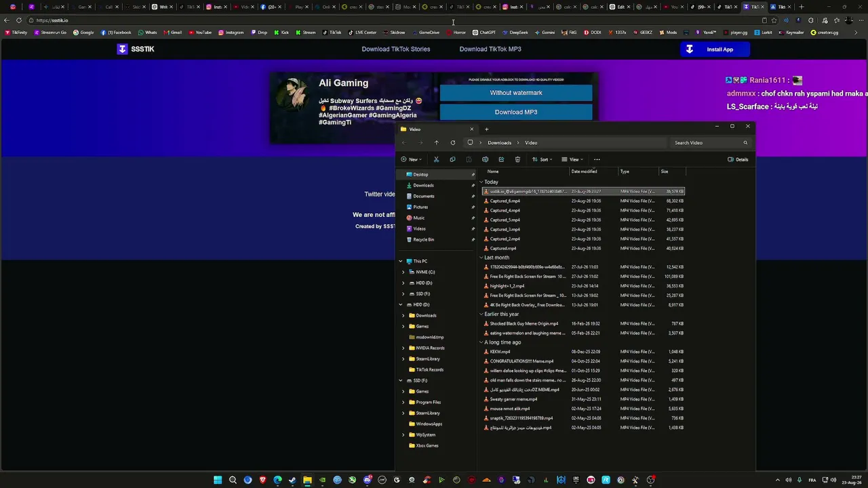This screenshot has height=488, width=868.
Task: Delete the selected file with trash icon
Action: click(x=517, y=159)
